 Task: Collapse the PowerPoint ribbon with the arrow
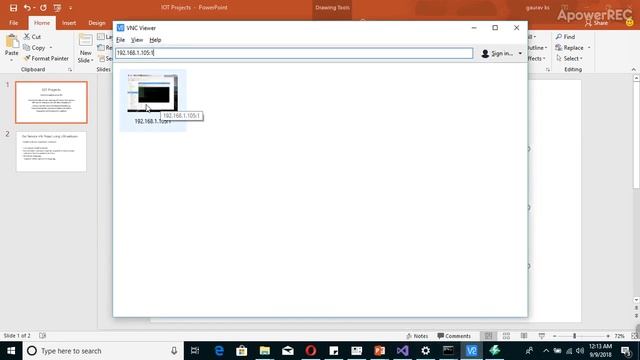pyautogui.click(x=633, y=70)
